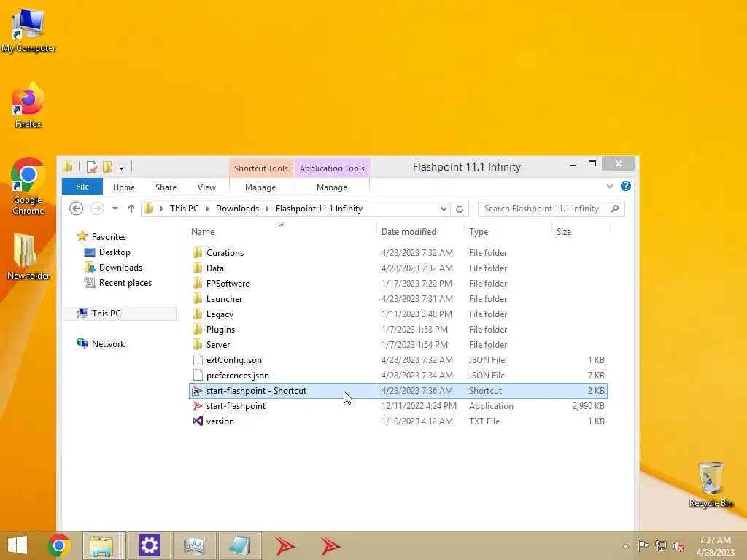Open the Windows Start button
The image size is (747, 560).
pos(18,545)
